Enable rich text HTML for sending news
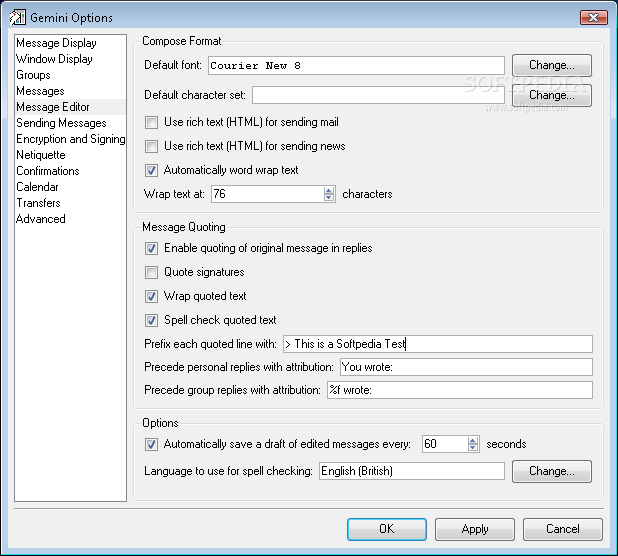Image resolution: width=618 pixels, height=556 pixels. pos(151,147)
